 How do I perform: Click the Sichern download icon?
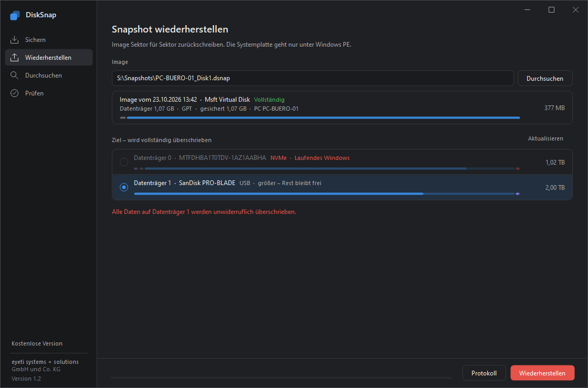(x=14, y=40)
